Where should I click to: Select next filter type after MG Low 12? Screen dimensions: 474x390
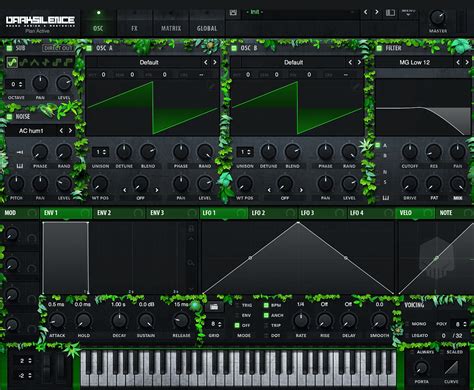point(467,62)
